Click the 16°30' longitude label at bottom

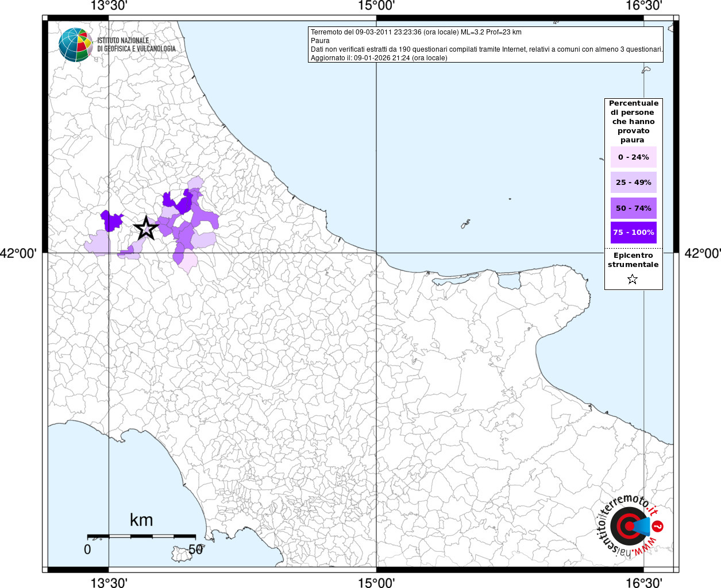(644, 582)
